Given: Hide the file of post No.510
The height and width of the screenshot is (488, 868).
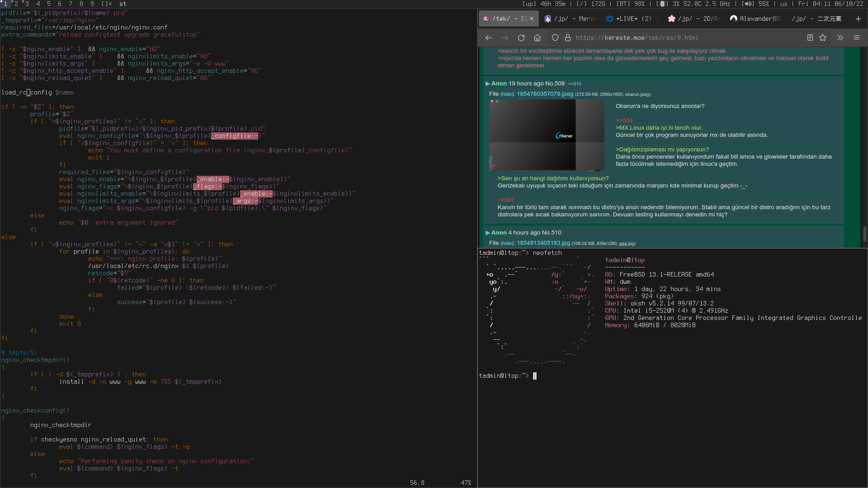Looking at the screenshot, I should [507, 244].
